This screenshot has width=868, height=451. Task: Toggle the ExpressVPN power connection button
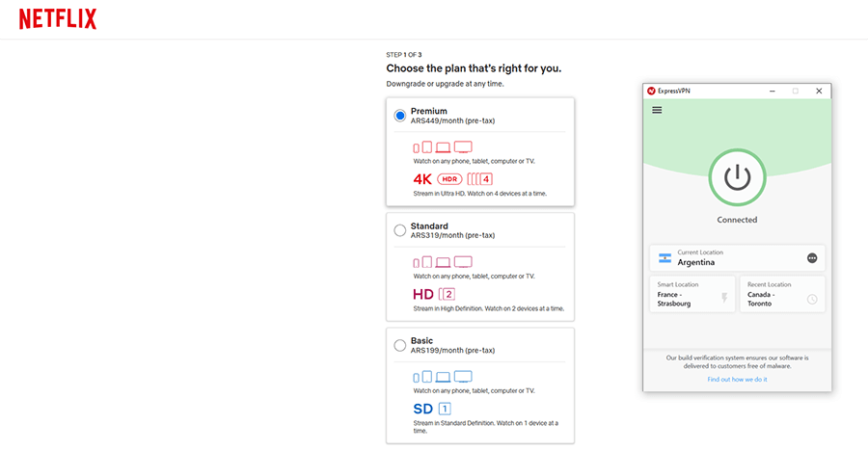pyautogui.click(x=738, y=177)
